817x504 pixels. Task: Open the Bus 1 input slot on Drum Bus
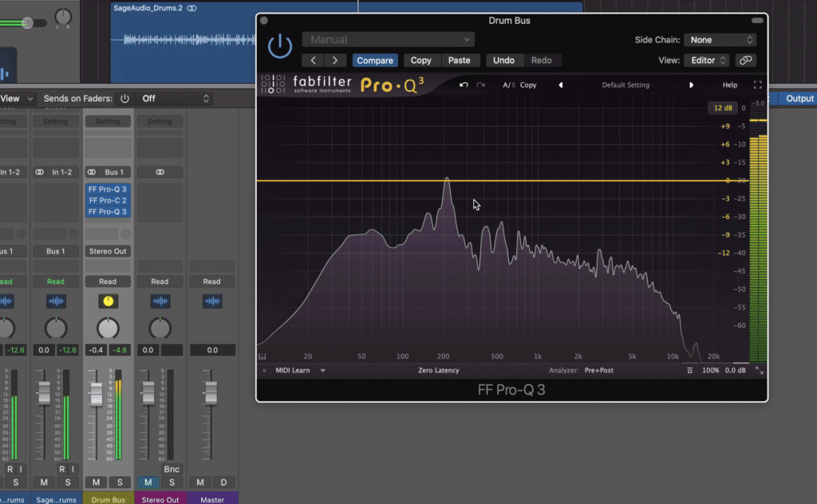(x=114, y=171)
